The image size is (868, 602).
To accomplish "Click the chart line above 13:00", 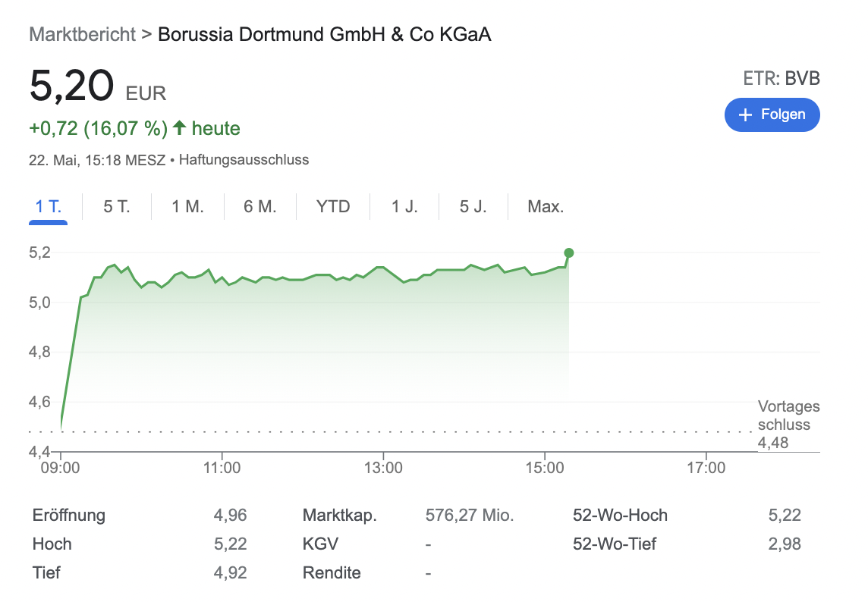I will point(384,268).
